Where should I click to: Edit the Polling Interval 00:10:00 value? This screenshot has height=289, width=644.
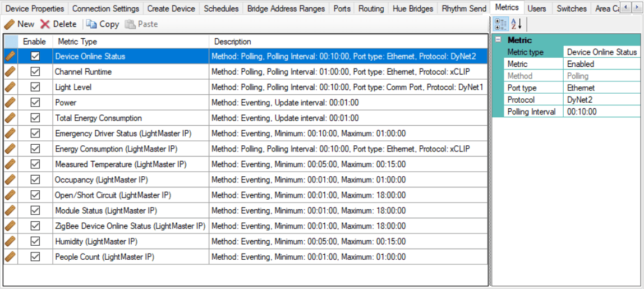pyautogui.click(x=602, y=112)
